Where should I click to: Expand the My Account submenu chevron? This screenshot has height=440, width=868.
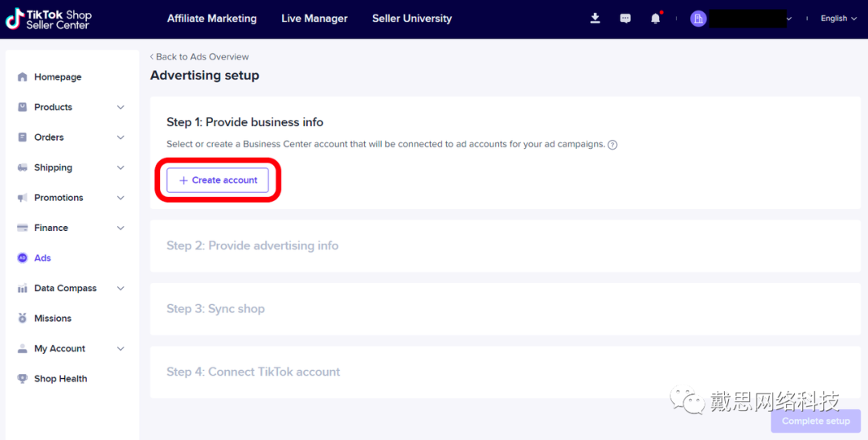[x=121, y=348]
